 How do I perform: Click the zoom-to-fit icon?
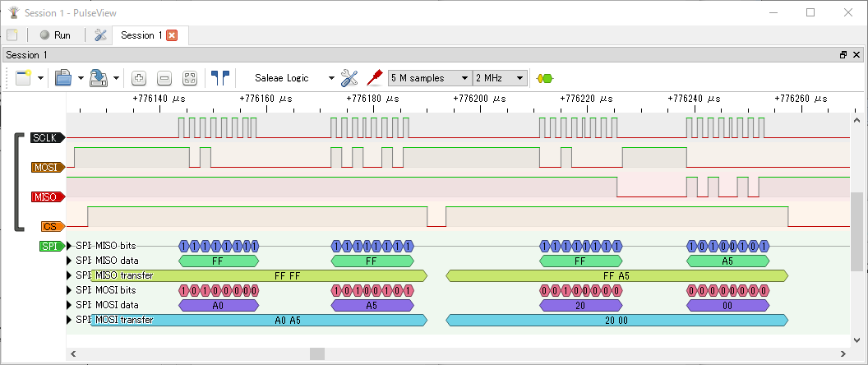(x=190, y=78)
